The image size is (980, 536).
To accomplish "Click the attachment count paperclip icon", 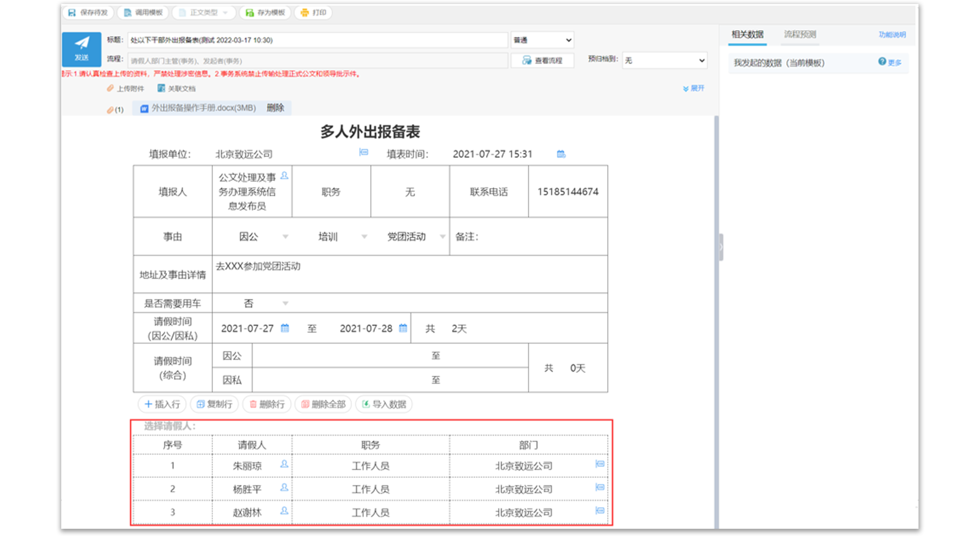I will click(x=110, y=110).
